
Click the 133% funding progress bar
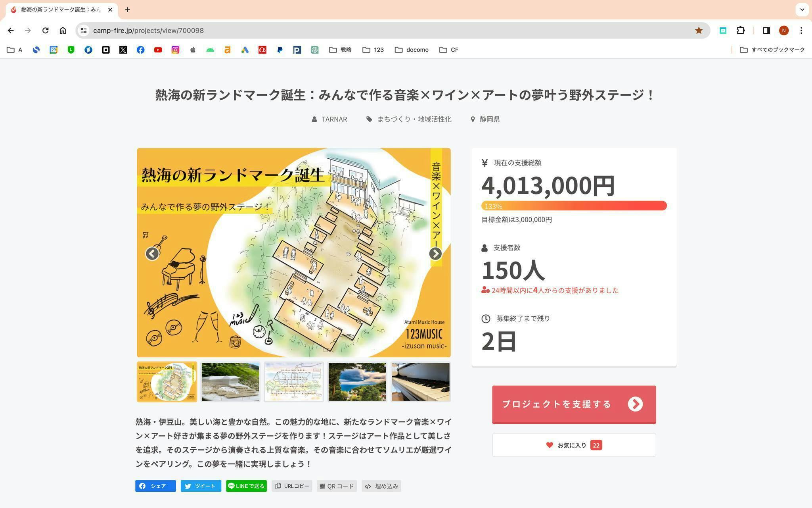click(x=574, y=206)
